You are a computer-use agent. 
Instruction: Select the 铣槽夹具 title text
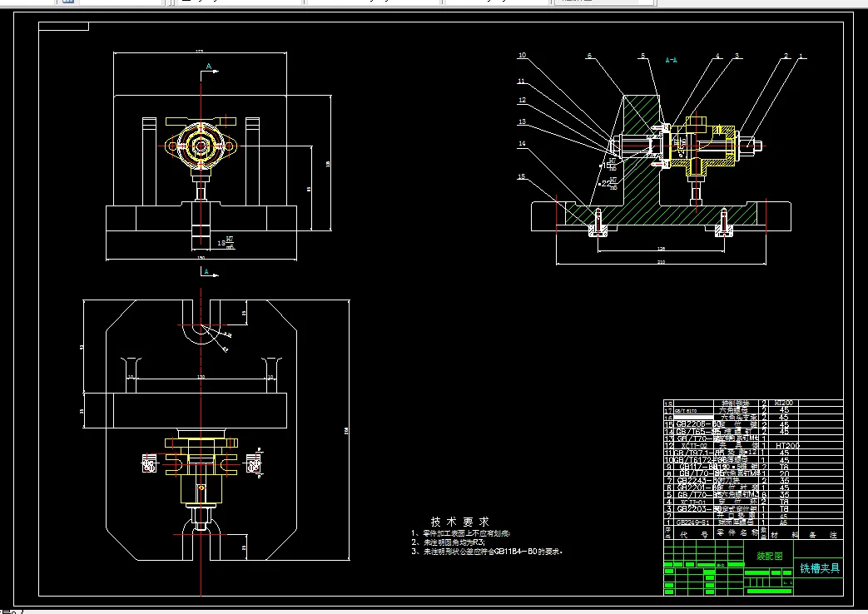[819, 568]
